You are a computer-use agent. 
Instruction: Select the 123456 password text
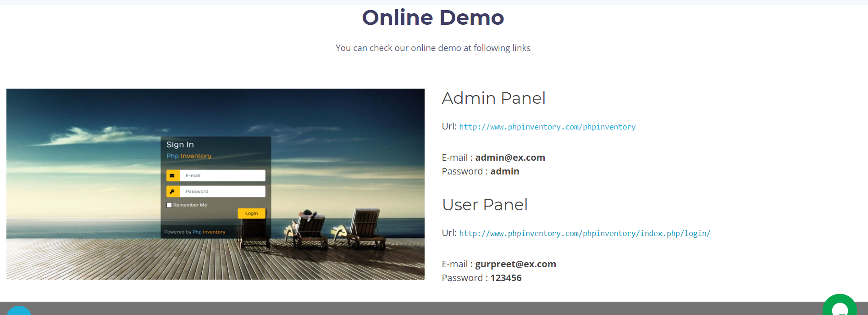[506, 278]
